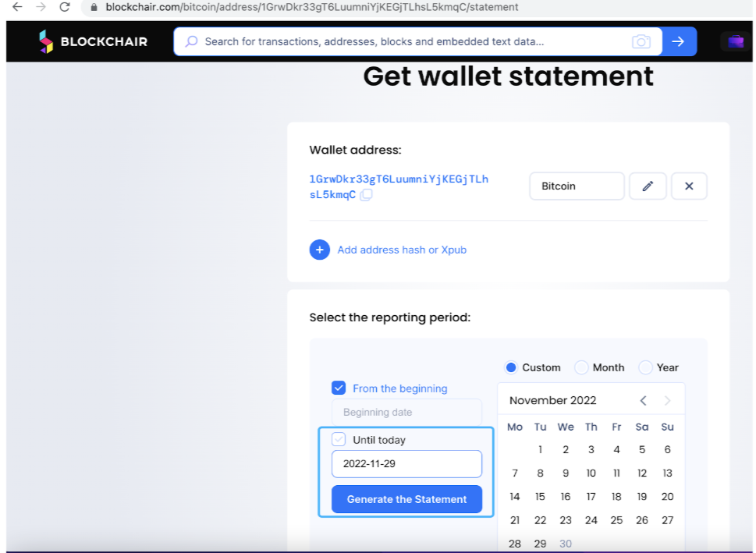This screenshot has width=756, height=553.
Task: Copy the wallet address with copy icon
Action: pyautogui.click(x=366, y=195)
